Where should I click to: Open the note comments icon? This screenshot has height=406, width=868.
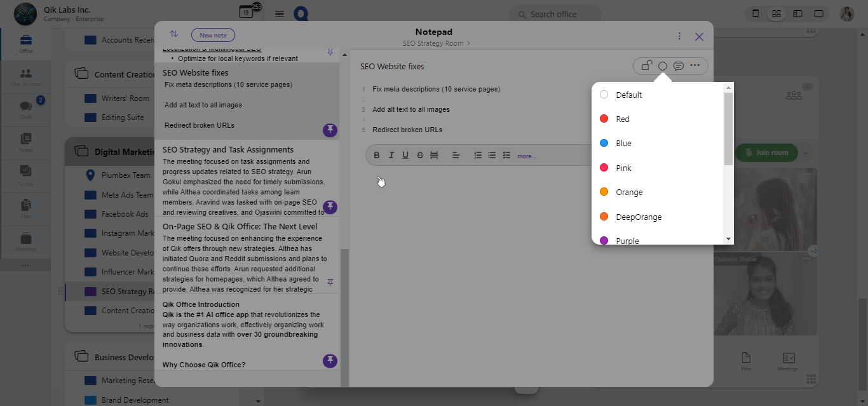(679, 66)
